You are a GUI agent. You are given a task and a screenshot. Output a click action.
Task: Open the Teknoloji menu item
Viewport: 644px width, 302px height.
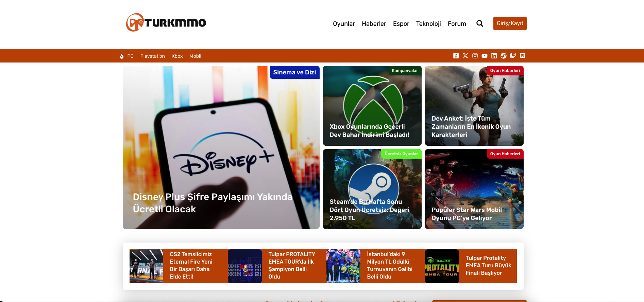pos(428,24)
